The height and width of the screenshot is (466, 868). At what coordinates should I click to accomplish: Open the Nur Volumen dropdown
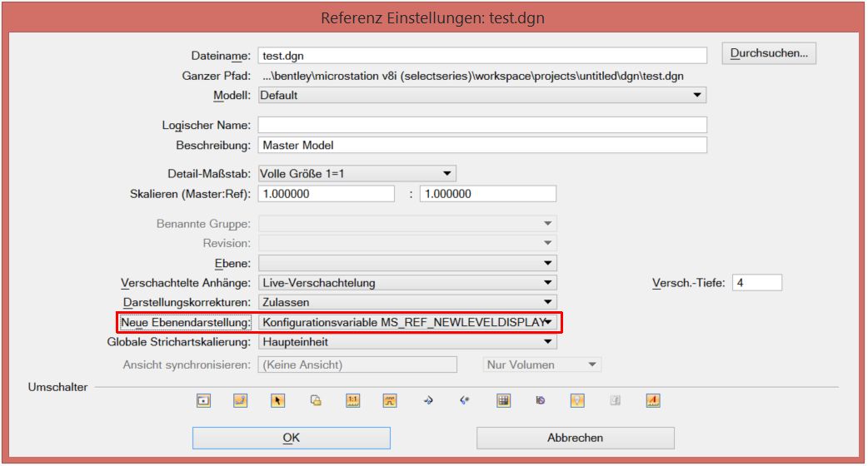(542, 364)
